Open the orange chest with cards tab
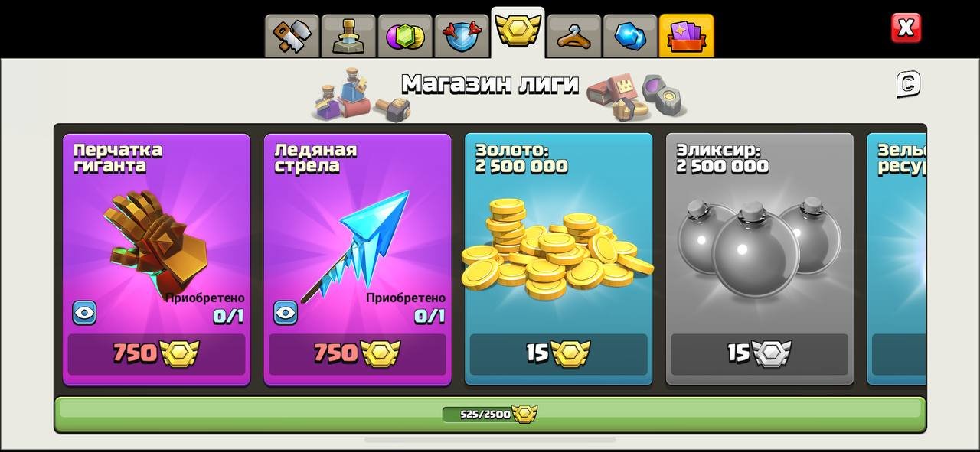 (686, 36)
